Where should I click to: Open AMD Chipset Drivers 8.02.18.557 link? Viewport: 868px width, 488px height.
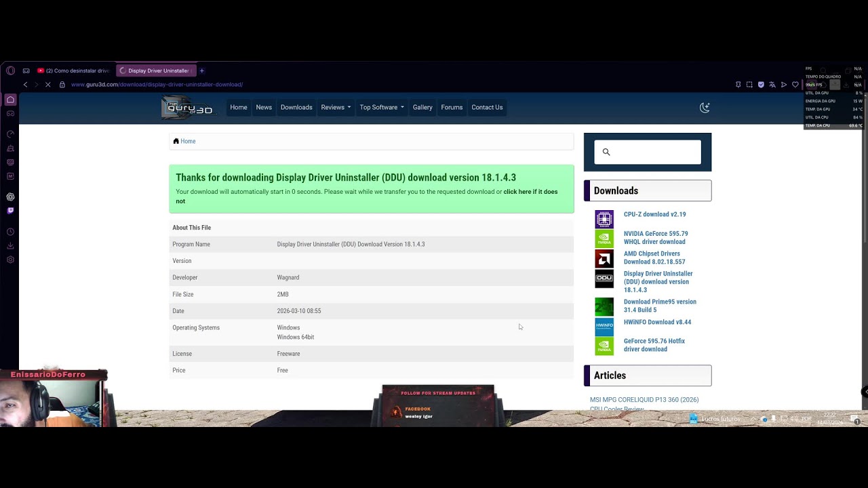pyautogui.click(x=654, y=258)
